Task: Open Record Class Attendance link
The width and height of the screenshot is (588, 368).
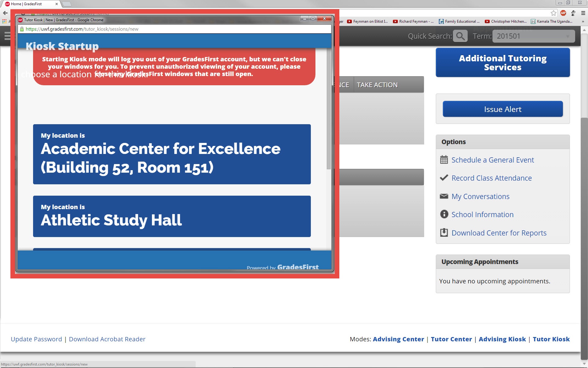Action: pos(492,178)
